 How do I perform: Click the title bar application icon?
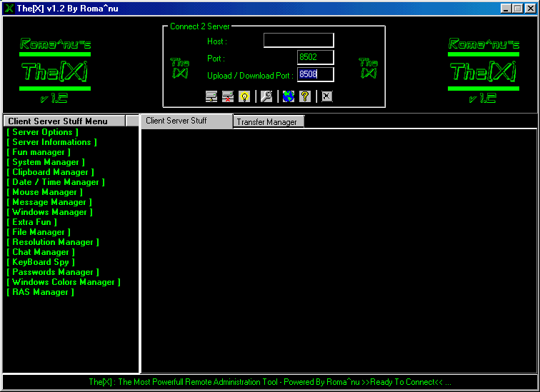tap(9, 8)
